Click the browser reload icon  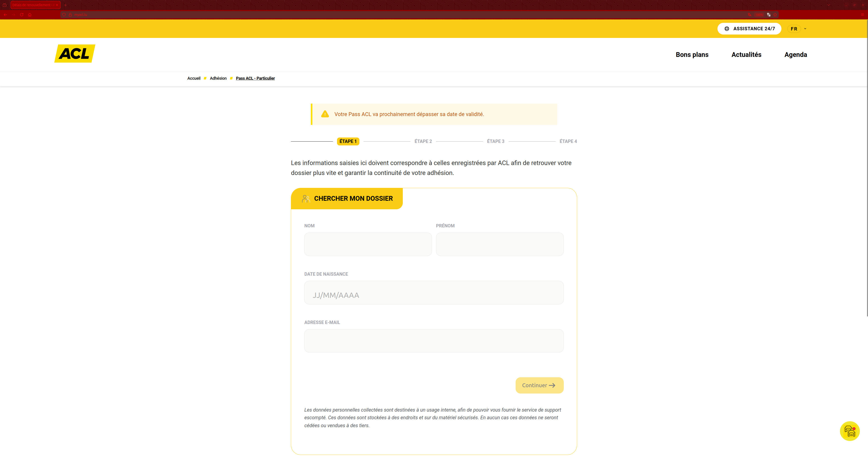pyautogui.click(x=21, y=15)
